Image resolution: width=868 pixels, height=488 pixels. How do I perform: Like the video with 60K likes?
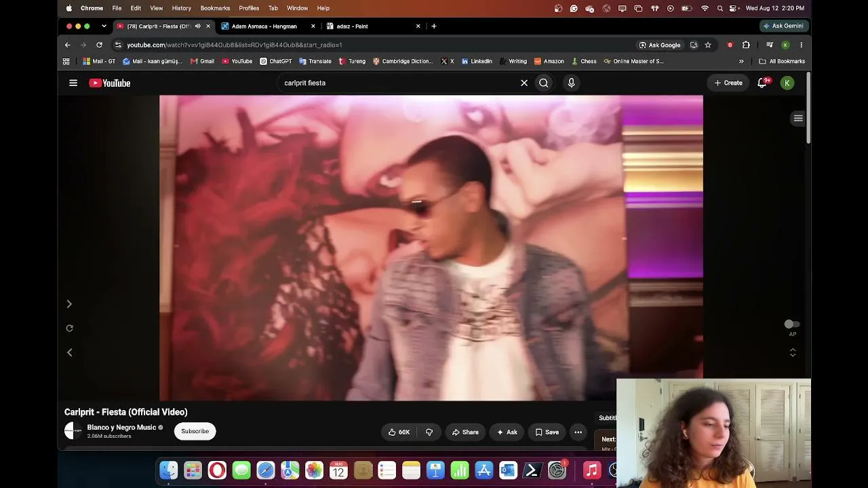click(x=399, y=432)
